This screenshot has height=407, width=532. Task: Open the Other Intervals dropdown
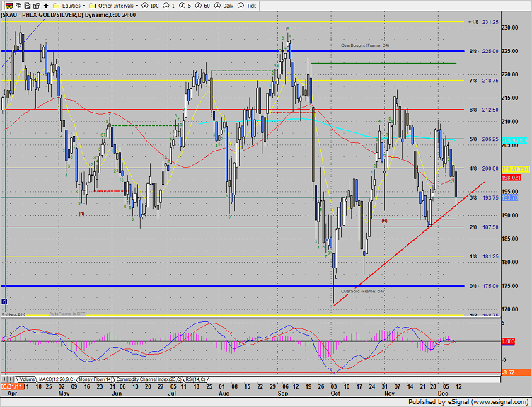click(114, 6)
